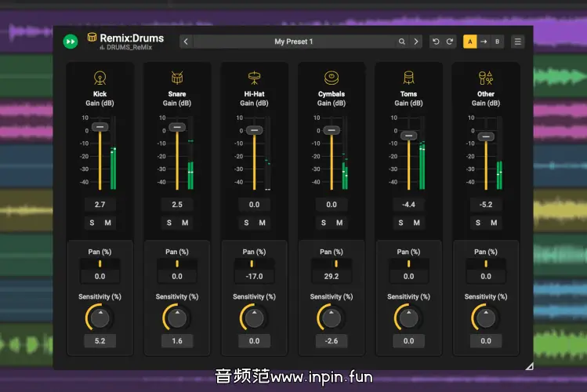Copy A to B arrow button
The height and width of the screenshot is (392, 587).
coord(484,42)
